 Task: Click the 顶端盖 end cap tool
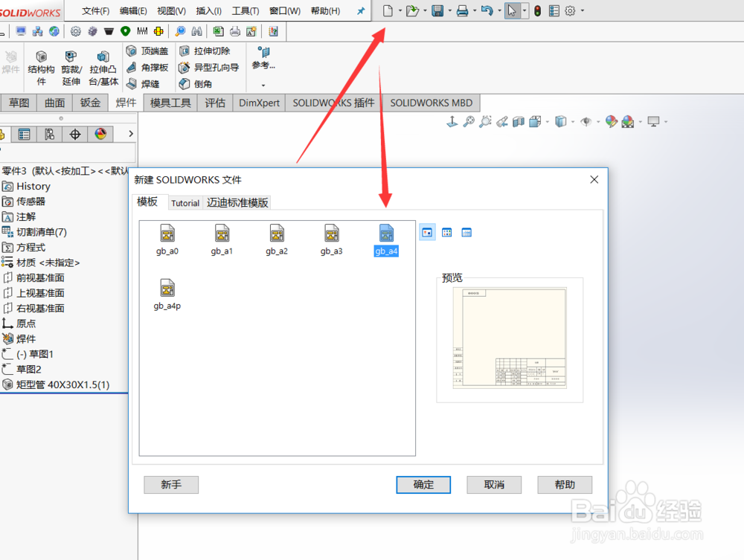point(147,51)
